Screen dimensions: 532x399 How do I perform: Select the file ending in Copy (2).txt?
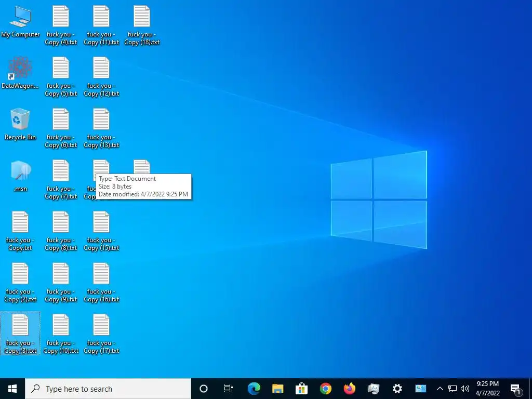coord(20,283)
